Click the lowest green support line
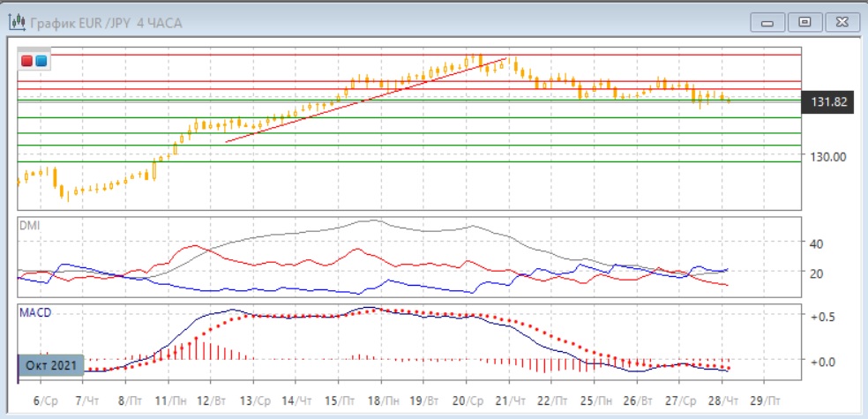The height and width of the screenshot is (419, 868). [529, 161]
